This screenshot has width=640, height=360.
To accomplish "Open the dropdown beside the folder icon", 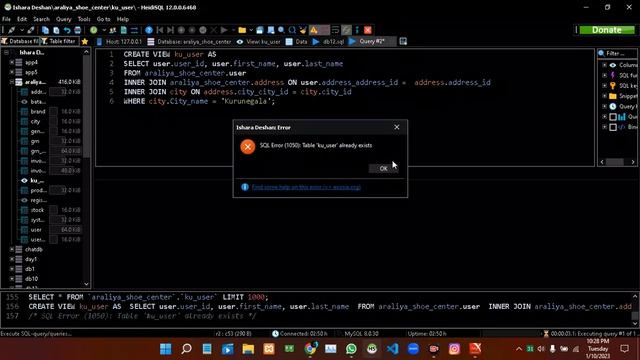I will [251, 30].
